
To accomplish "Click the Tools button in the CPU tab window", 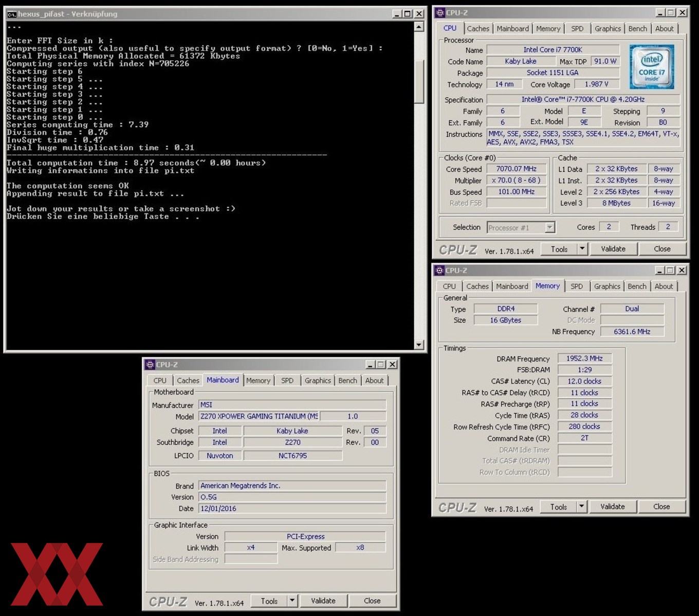I will (559, 249).
